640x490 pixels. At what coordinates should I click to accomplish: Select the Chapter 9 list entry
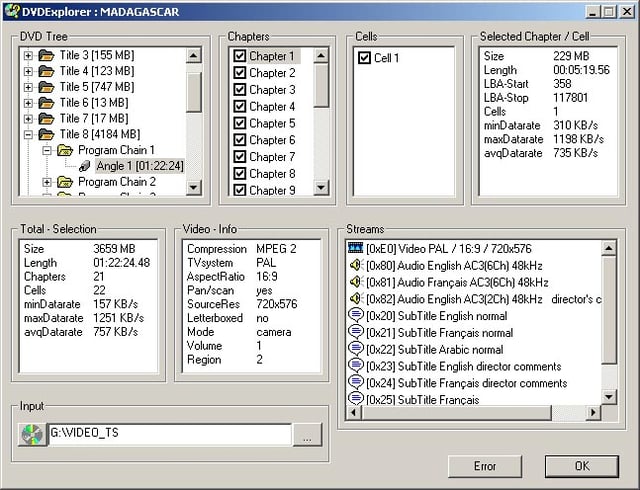pos(272,190)
